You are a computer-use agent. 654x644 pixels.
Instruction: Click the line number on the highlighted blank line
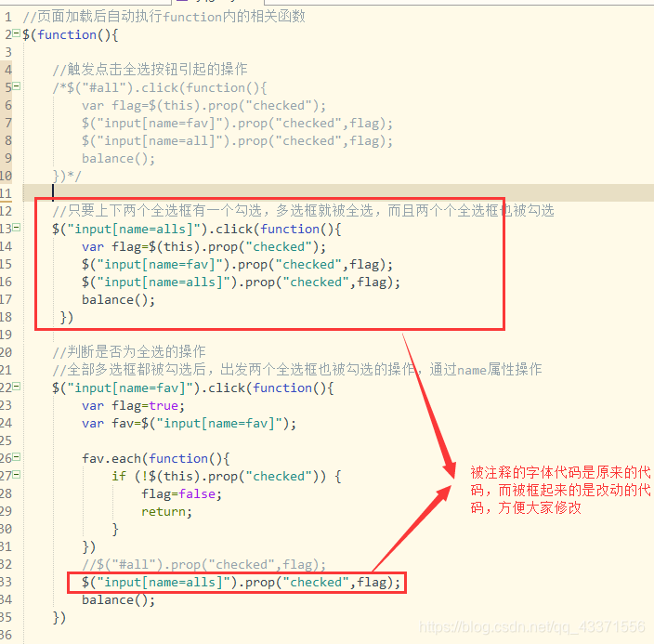coord(6,193)
